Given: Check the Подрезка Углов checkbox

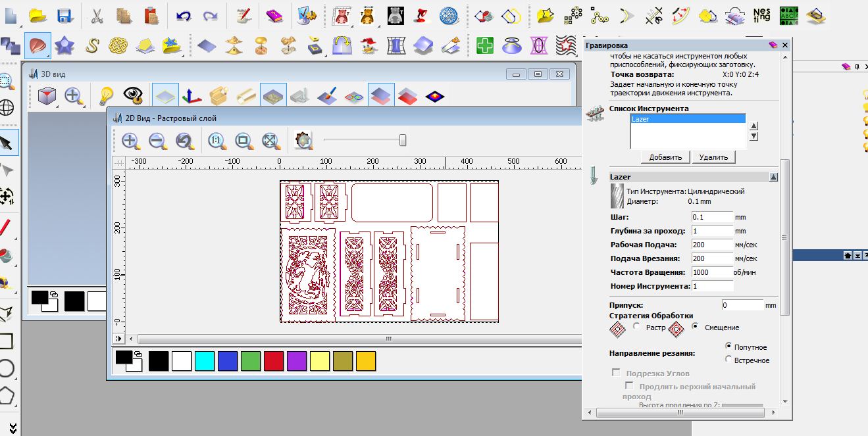Looking at the screenshot, I should pyautogui.click(x=617, y=373).
